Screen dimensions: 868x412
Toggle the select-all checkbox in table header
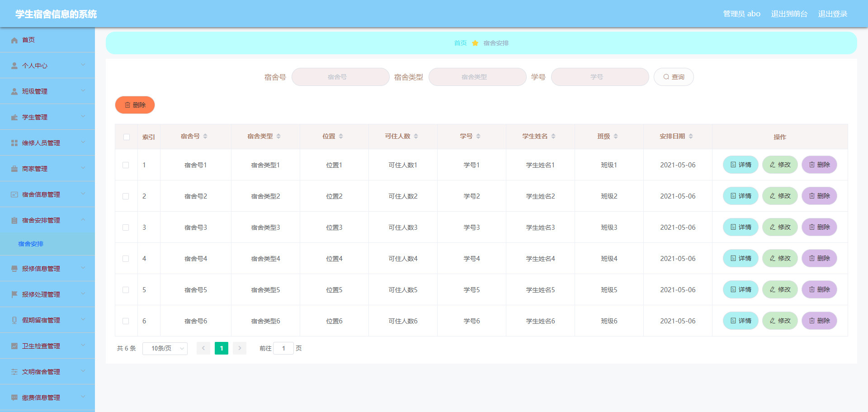pyautogui.click(x=127, y=137)
